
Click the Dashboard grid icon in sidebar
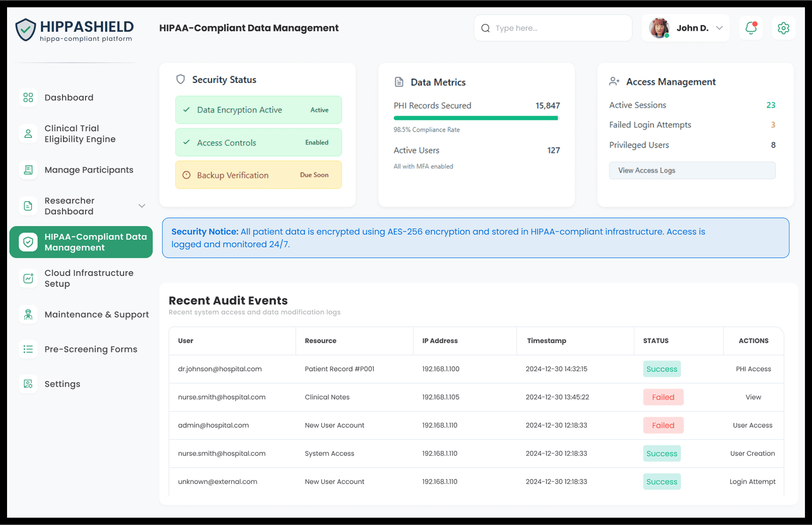28,98
